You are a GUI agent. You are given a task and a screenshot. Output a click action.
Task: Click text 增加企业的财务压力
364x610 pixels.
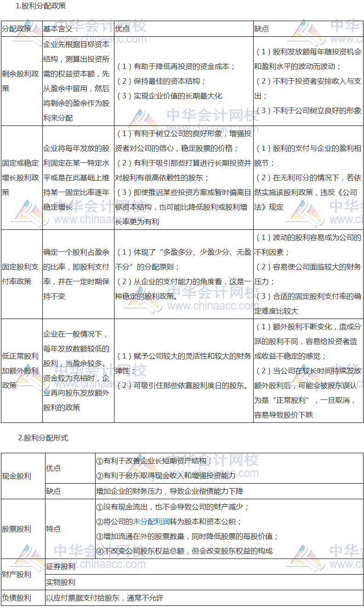[170, 490]
